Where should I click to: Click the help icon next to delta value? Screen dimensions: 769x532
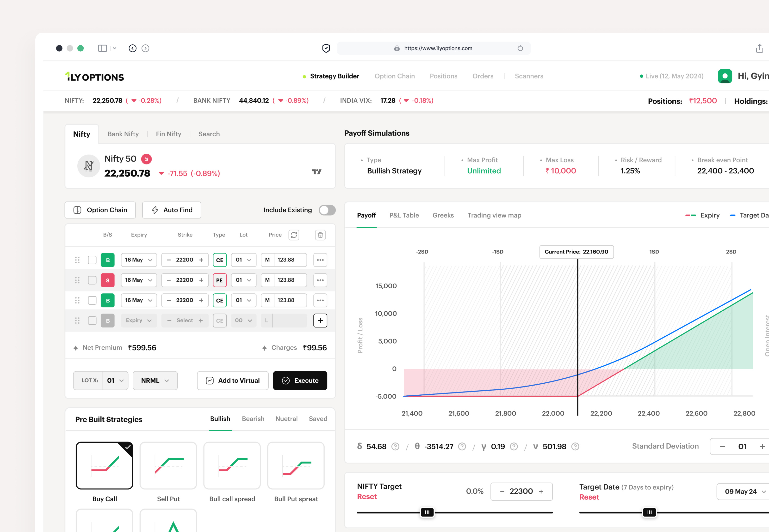click(x=395, y=446)
